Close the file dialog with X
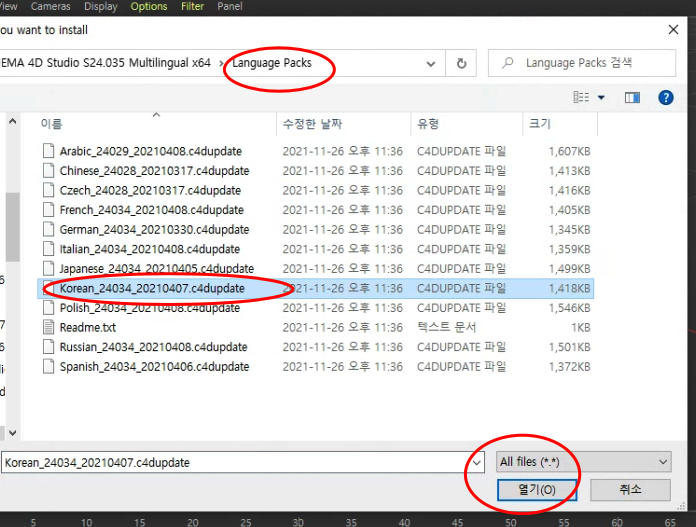696x527 pixels. [x=673, y=30]
